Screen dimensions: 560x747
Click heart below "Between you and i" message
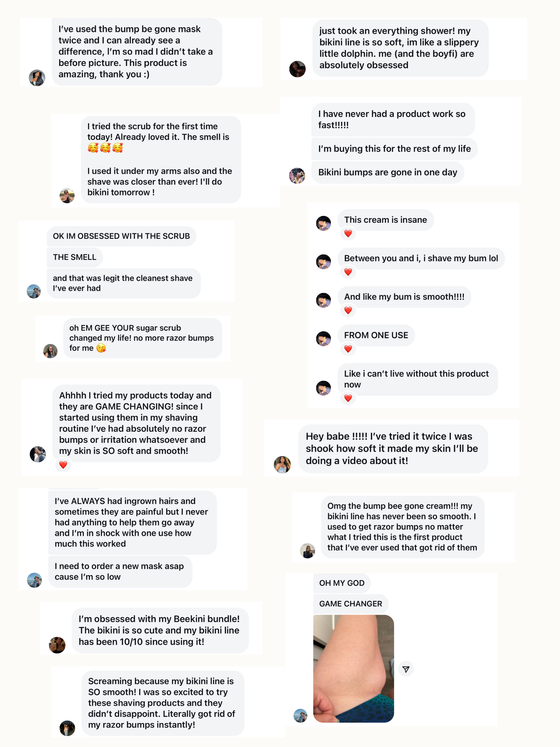[x=348, y=272]
